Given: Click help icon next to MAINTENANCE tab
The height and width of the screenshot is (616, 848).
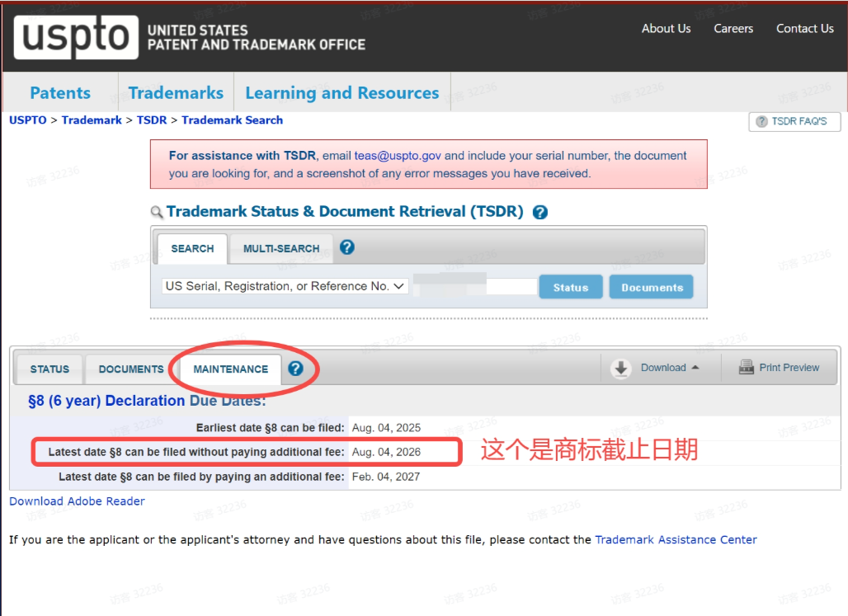Looking at the screenshot, I should point(295,369).
